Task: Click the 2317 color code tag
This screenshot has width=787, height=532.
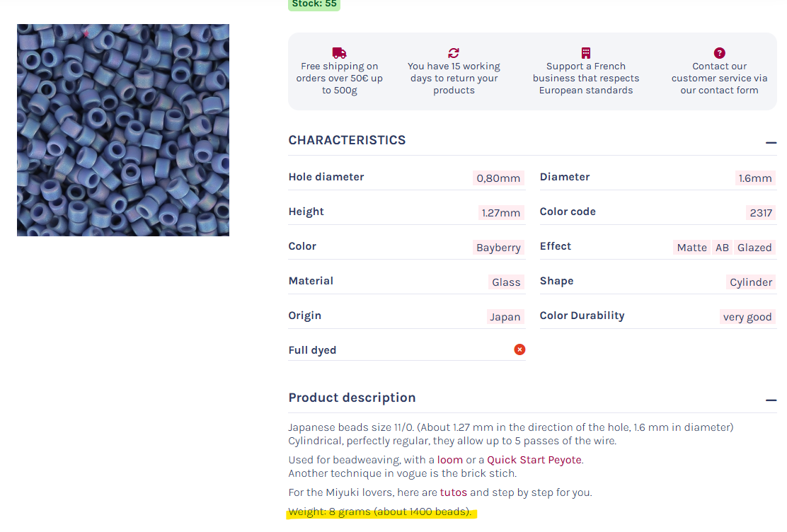Action: (761, 213)
